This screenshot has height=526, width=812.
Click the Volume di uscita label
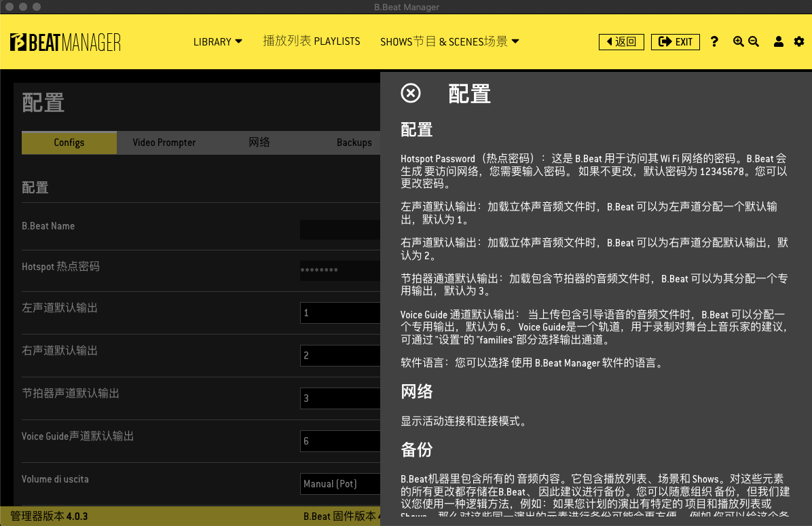coord(55,479)
